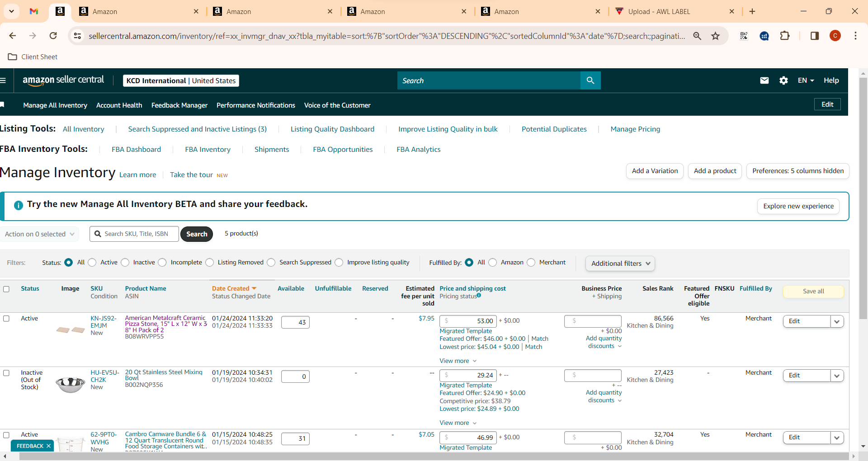868x461 pixels.
Task: Open Edit dropdown arrow for Cambro row
Action: tap(837, 437)
